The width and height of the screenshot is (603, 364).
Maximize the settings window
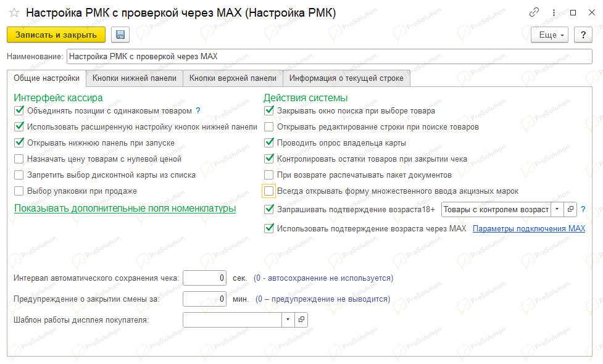click(x=573, y=13)
